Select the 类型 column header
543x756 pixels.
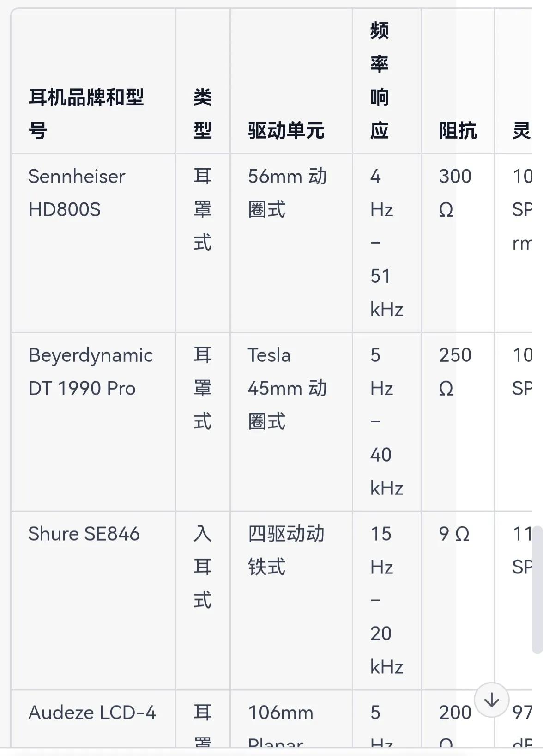coord(203,112)
